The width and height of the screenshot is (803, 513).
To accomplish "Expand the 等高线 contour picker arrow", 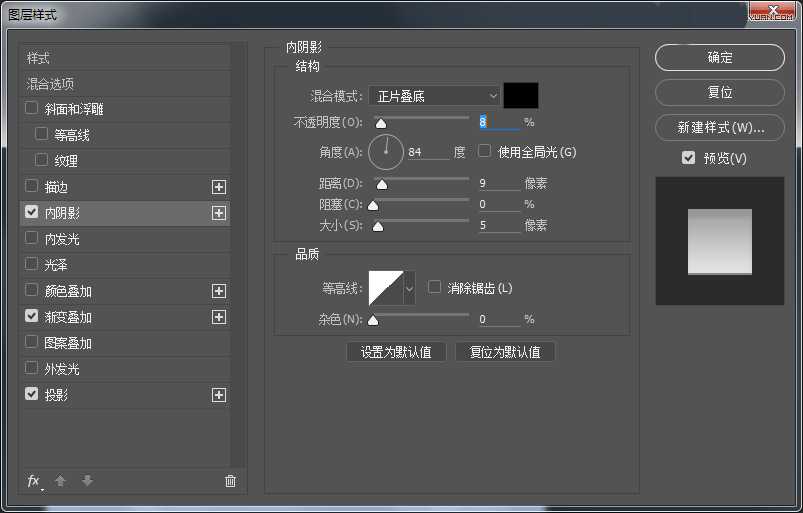I will [x=409, y=288].
